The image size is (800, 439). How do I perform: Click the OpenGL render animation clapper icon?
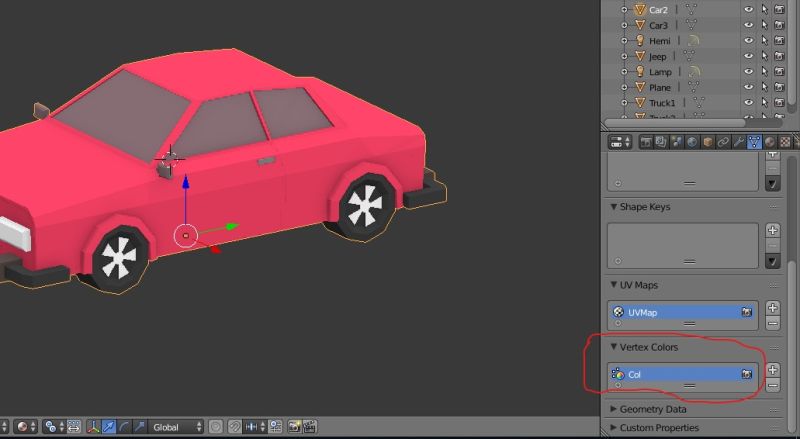point(309,427)
